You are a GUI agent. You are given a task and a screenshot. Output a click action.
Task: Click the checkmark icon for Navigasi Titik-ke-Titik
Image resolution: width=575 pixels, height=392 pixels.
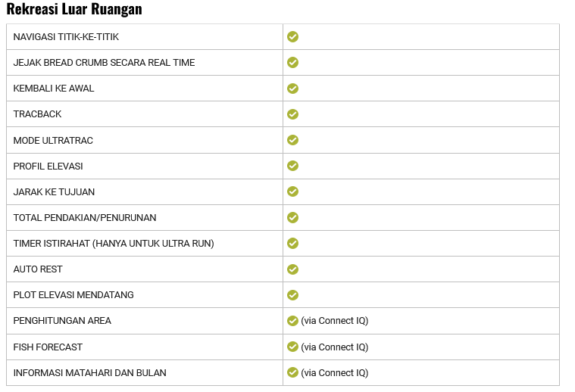[292, 36]
